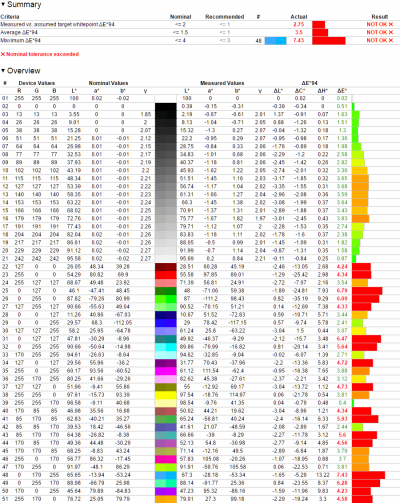The image size is (400, 503).
Task: Click red bar next to Maximum ΔE*94 value 7.43
Action: 329,41
